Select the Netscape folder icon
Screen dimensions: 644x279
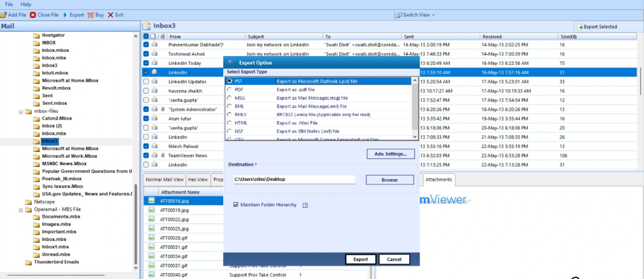click(x=28, y=202)
